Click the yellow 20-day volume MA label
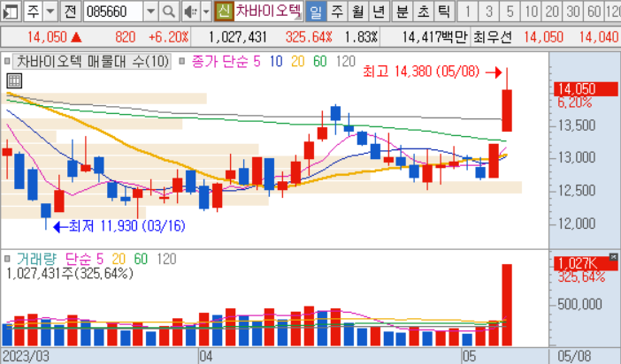621x364 pixels. click(x=119, y=259)
